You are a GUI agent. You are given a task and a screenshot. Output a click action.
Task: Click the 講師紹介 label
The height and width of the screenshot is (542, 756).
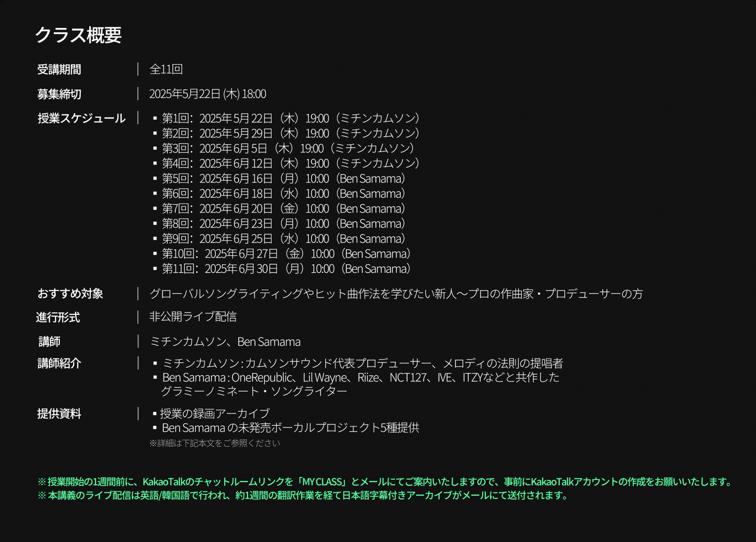(x=59, y=363)
